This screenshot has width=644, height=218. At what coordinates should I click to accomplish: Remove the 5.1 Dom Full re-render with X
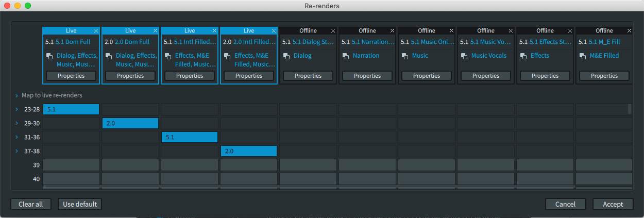[96, 31]
